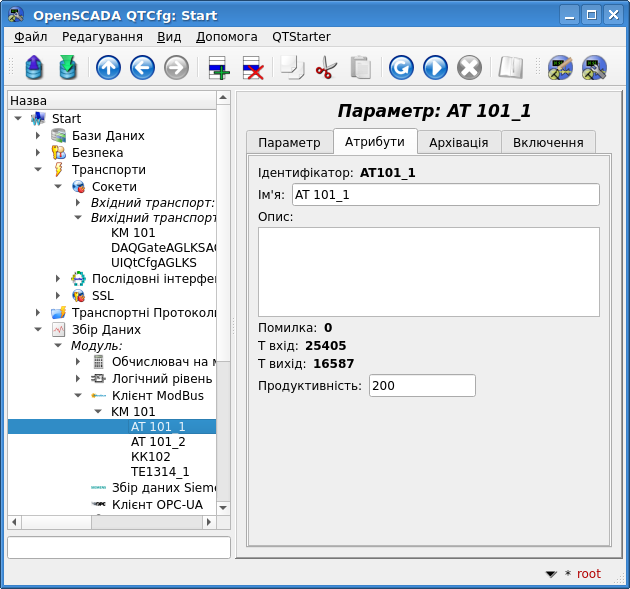This screenshot has height=589, width=630.
Task: Click the tree vertical scrollbar down arrow
Action: coord(223,508)
